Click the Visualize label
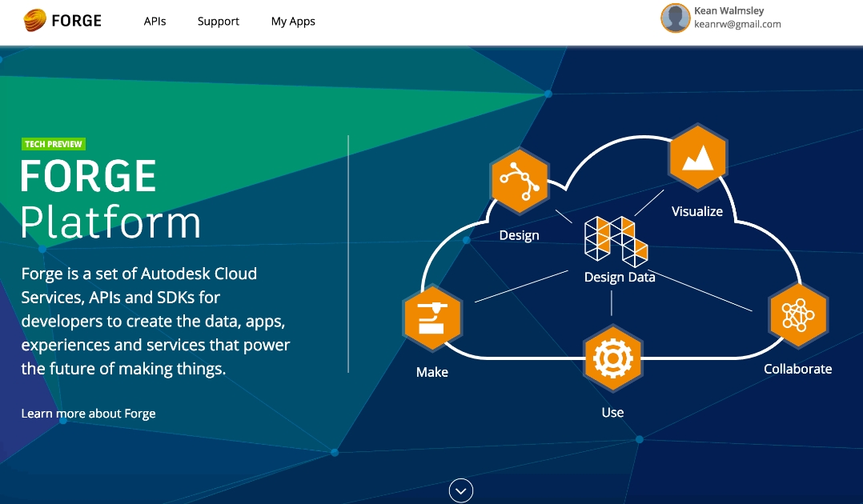This screenshot has height=504, width=863. coord(697,211)
